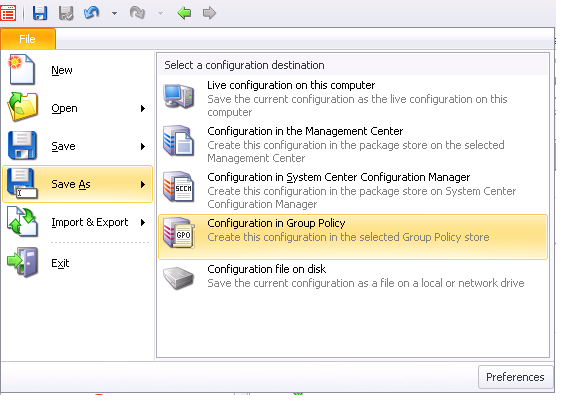Click 'Save the current configuration as a file' description

tap(366, 283)
